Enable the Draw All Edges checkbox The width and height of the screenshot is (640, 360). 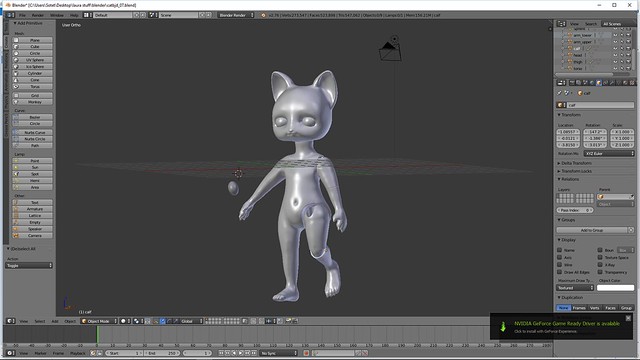point(560,272)
